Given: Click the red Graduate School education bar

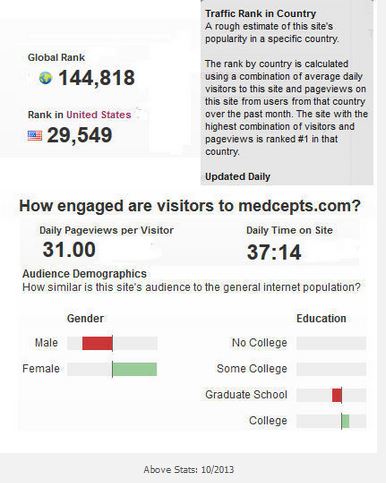Looking at the screenshot, I should (x=337, y=395).
